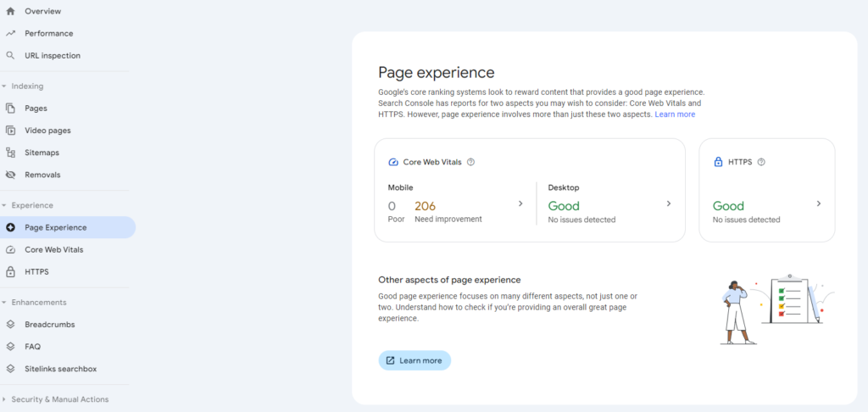Image resolution: width=868 pixels, height=412 pixels.
Task: Click the Core Web Vitals gauge icon in sidebar
Action: tap(10, 250)
